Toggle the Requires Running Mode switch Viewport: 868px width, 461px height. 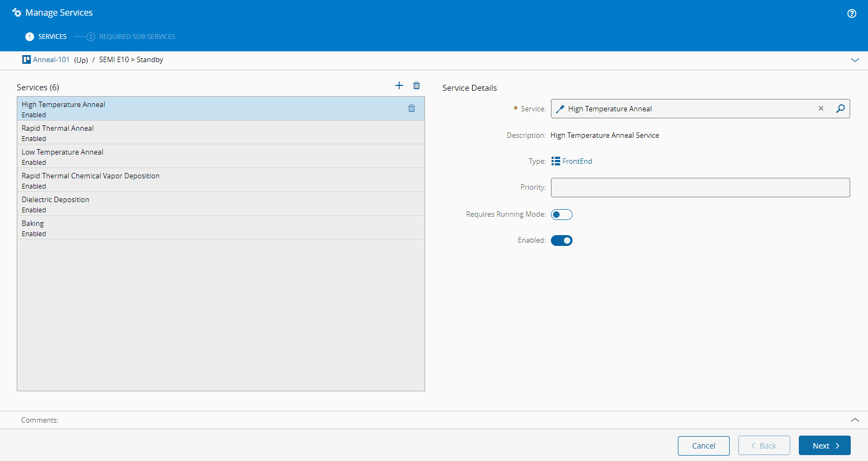coord(561,215)
